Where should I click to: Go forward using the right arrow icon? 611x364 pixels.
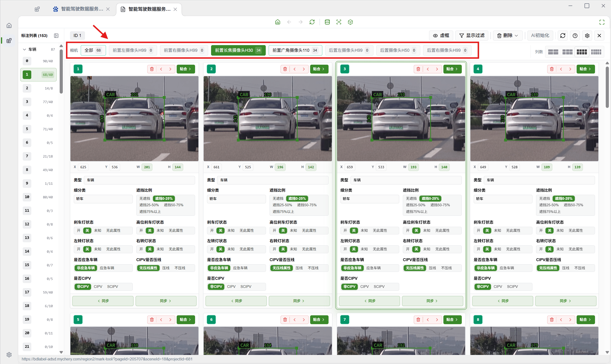[x=300, y=22]
